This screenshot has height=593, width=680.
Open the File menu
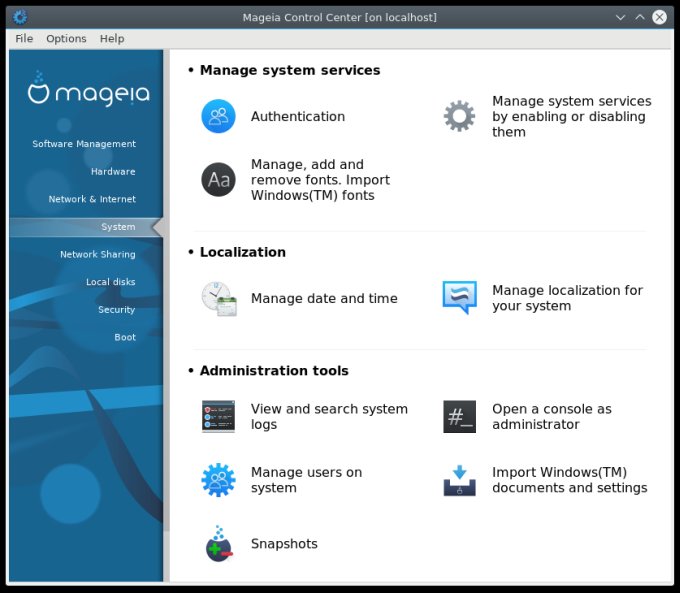click(x=24, y=39)
